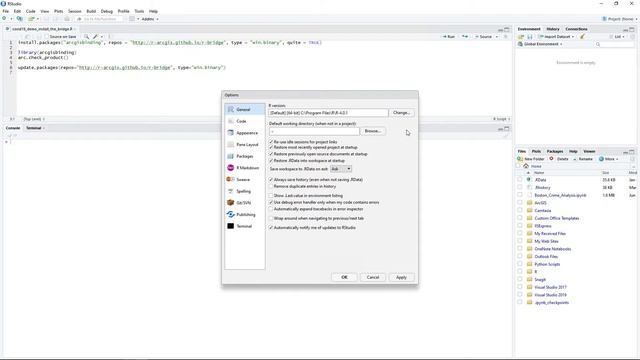Toggle Restore .RData into workspace at startup
Viewport: 640px width, 360px height.
(271, 160)
